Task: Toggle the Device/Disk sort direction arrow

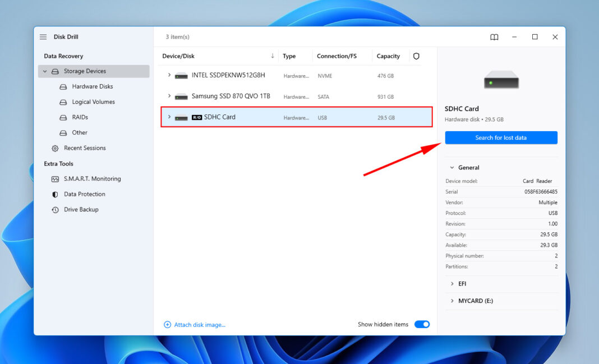Action: pos(273,56)
